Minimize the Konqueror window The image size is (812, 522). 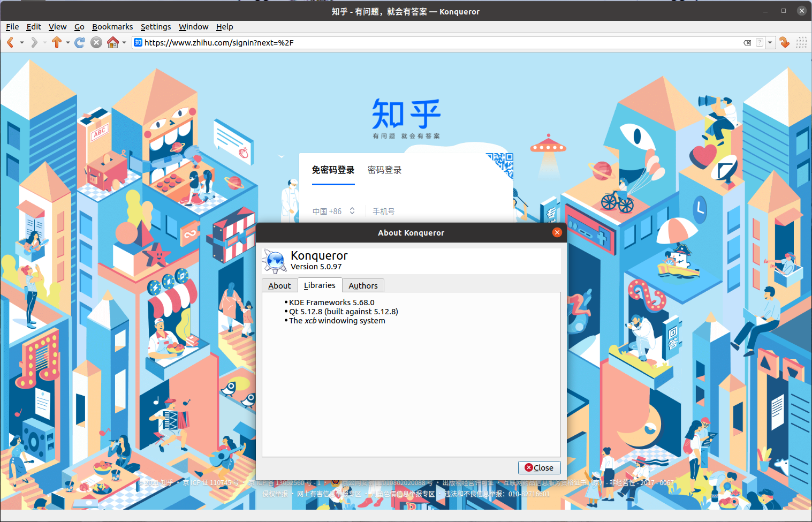point(765,11)
